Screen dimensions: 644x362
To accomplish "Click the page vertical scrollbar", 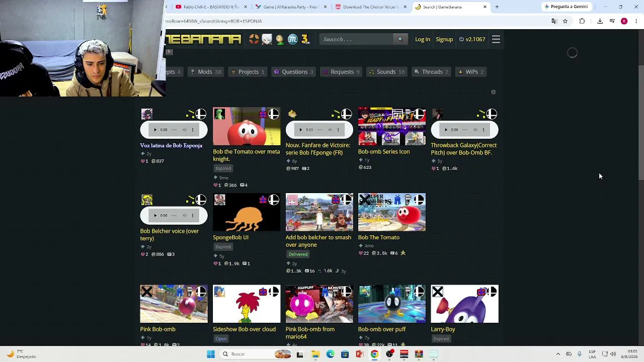I will [640, 123].
